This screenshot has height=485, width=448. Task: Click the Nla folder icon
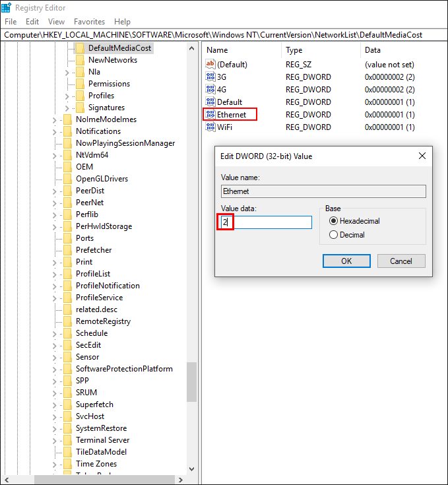[80, 72]
